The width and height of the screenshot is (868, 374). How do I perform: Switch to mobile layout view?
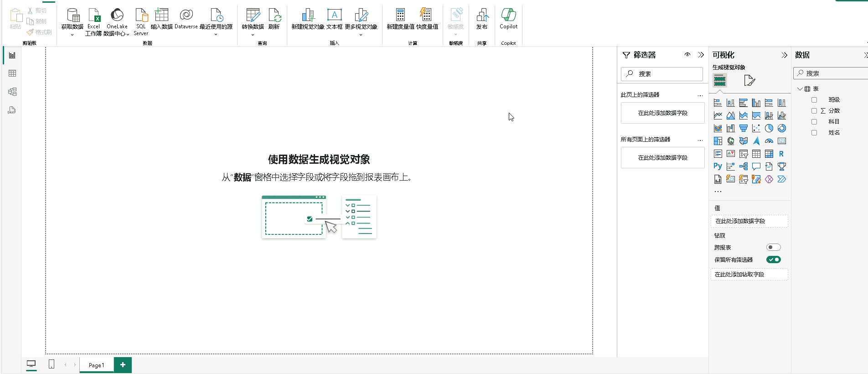pos(52,364)
